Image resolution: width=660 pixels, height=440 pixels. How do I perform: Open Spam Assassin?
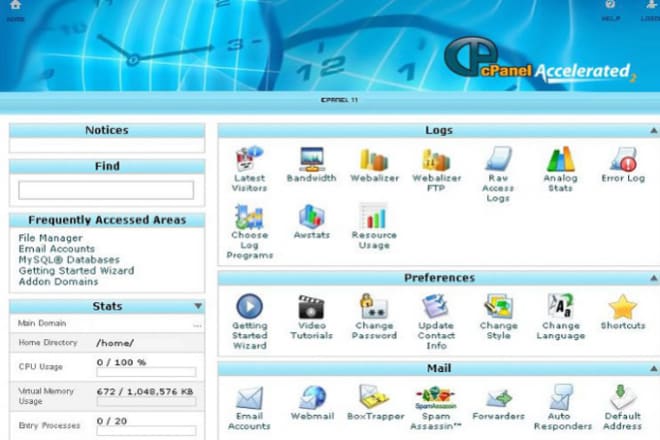click(436, 407)
